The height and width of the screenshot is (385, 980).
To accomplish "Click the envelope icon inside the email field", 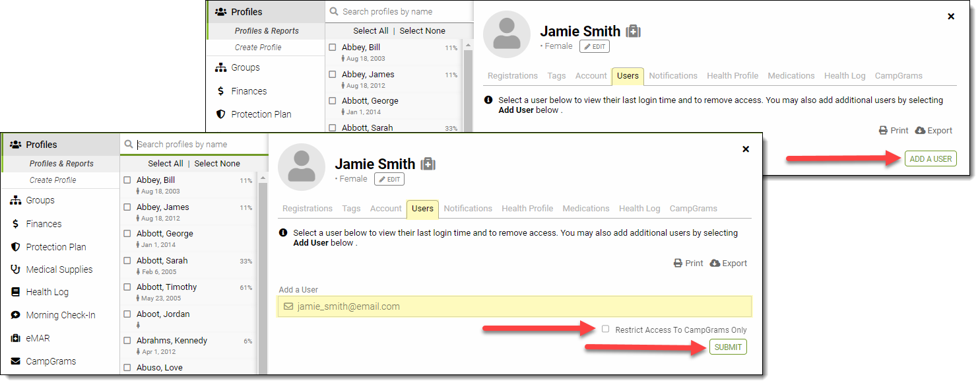I will tap(288, 306).
